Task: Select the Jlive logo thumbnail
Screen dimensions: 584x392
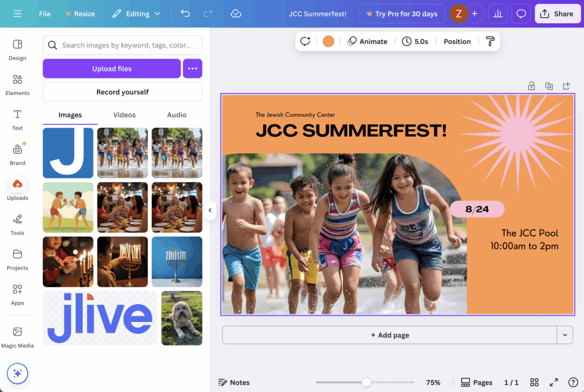Action: [x=100, y=318]
